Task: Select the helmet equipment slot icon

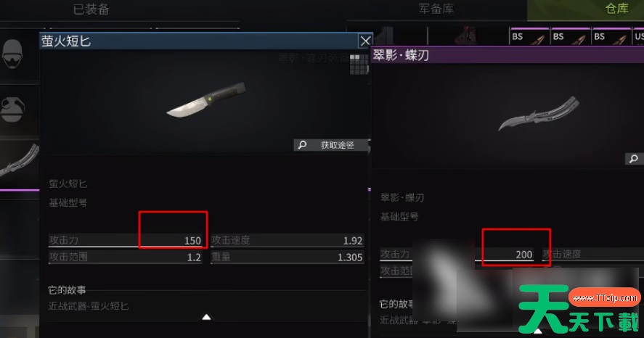Action: (13, 54)
